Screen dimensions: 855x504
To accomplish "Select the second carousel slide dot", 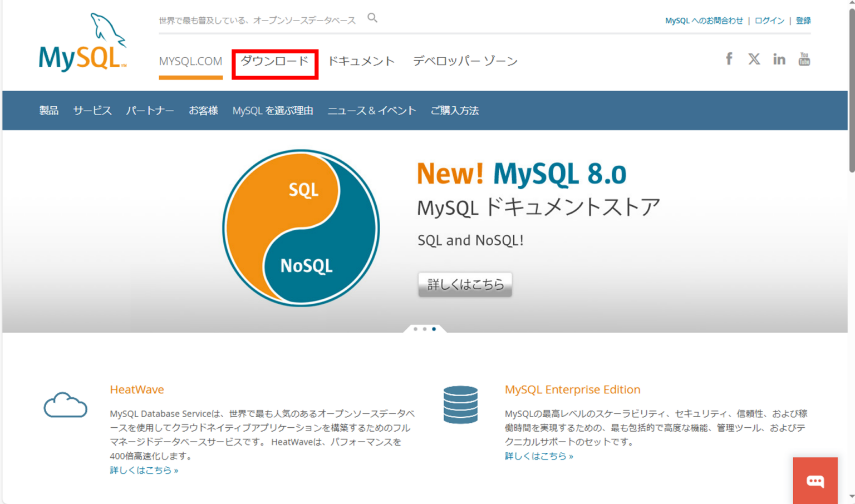I will pos(424,329).
